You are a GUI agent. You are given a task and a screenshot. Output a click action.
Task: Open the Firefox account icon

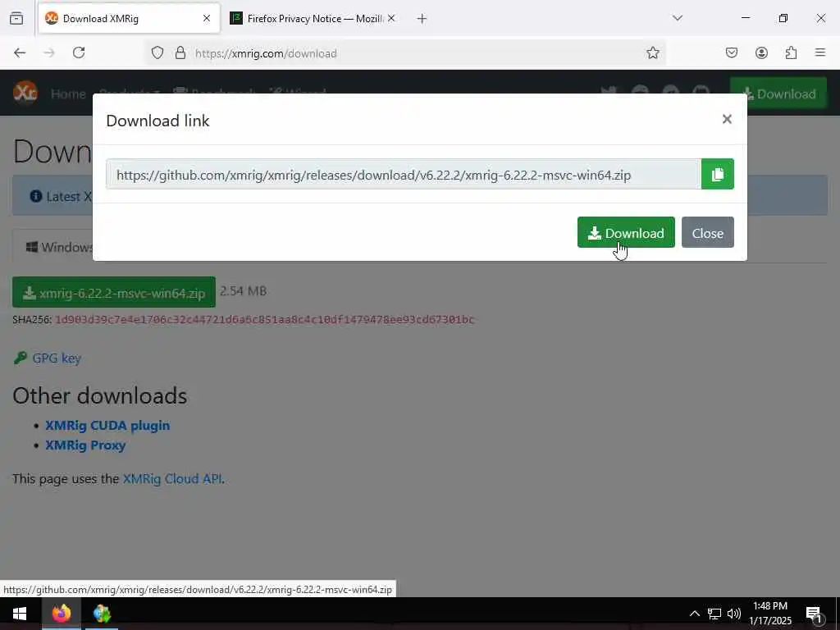761,52
